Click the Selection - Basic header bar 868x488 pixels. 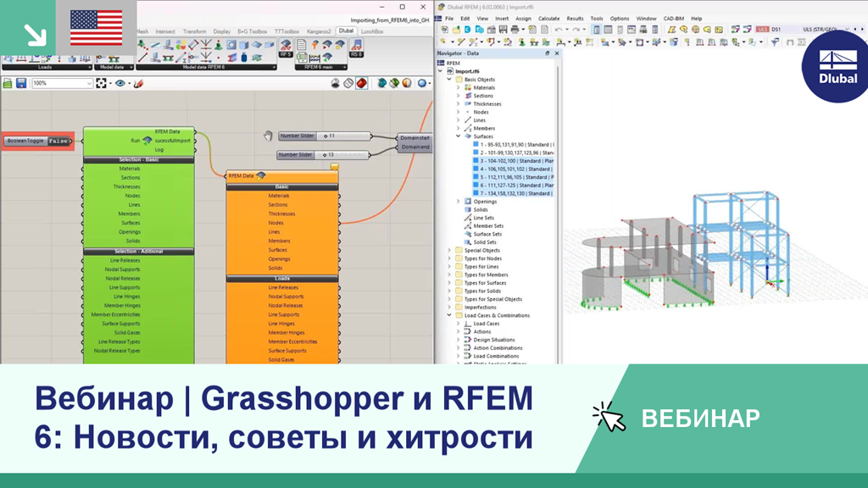pyautogui.click(x=138, y=159)
